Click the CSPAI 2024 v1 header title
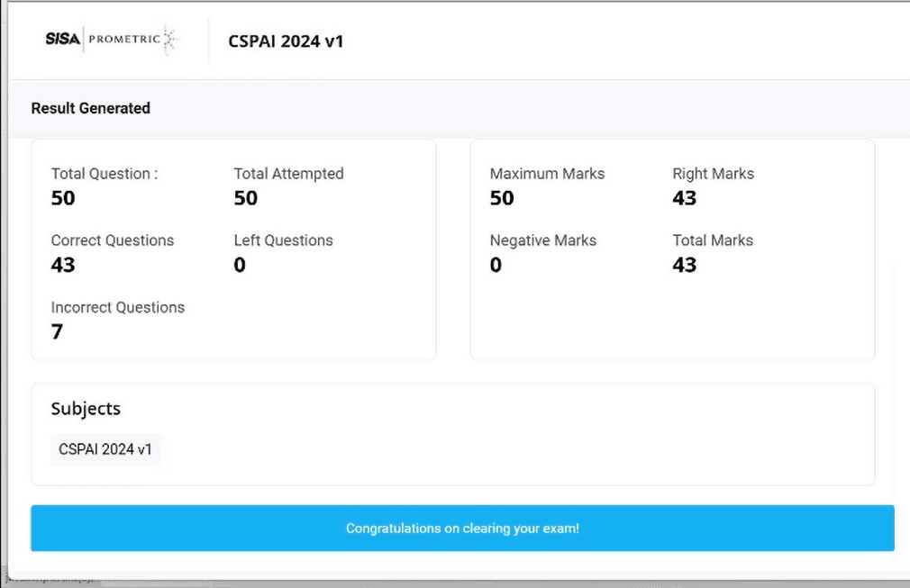 pyautogui.click(x=286, y=41)
